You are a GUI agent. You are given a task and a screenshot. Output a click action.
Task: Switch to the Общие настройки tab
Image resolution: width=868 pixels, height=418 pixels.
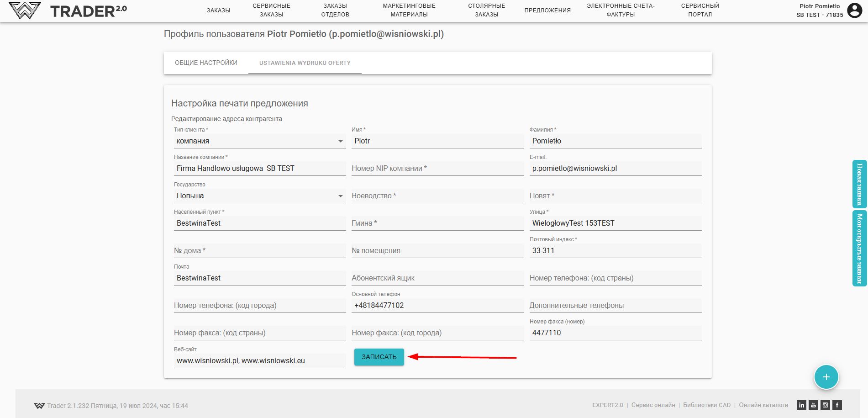tap(206, 63)
